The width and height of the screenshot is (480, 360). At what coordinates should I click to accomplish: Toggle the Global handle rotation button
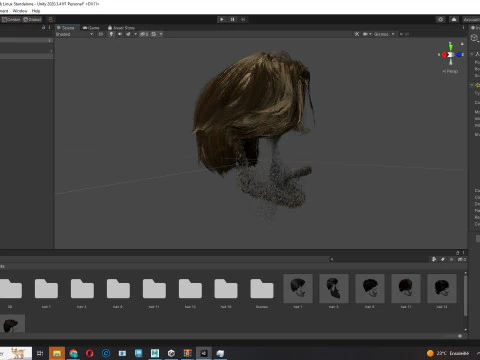pyautogui.click(x=32, y=19)
